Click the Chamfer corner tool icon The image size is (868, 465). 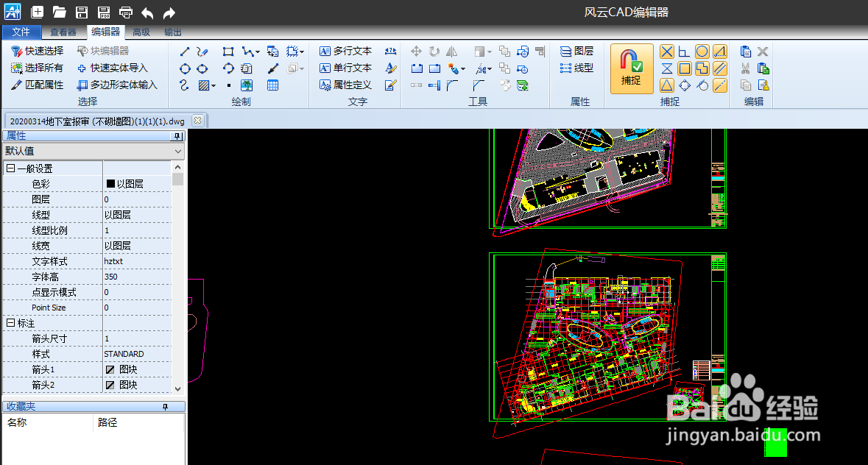click(x=479, y=85)
